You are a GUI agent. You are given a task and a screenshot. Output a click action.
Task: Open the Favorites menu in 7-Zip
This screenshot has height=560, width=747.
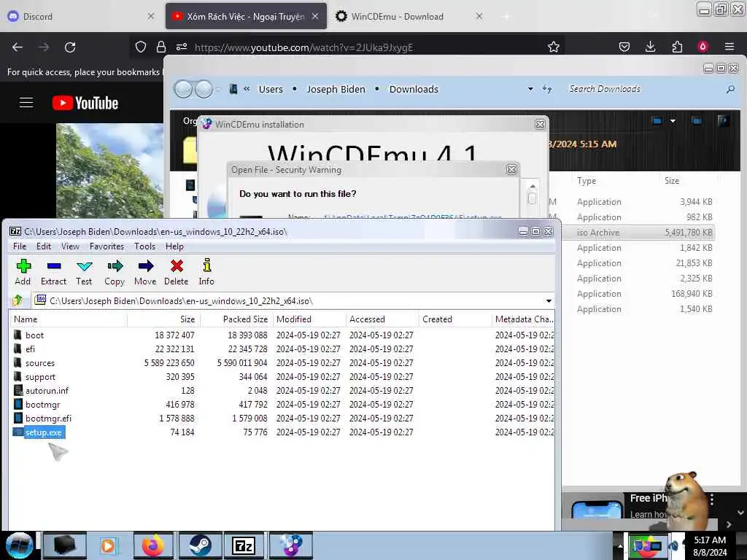click(x=107, y=246)
